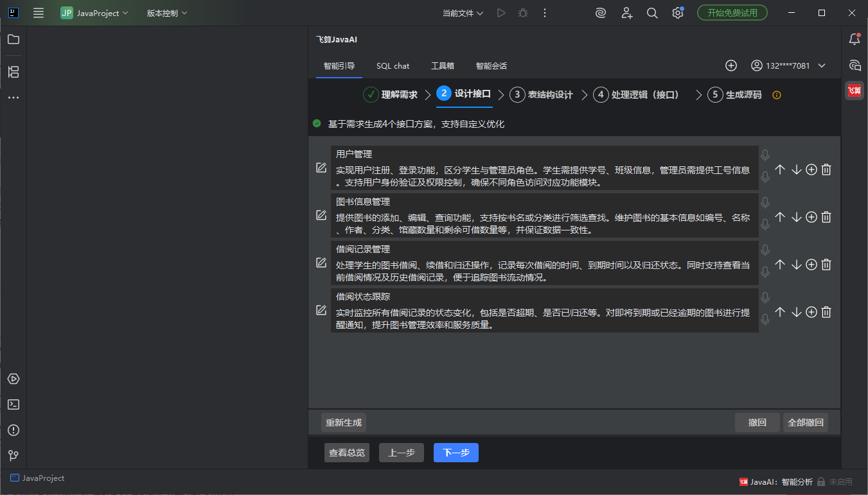Click JavaAI: 智能分析 status widget
This screenshot has height=495, width=868.
tap(775, 482)
